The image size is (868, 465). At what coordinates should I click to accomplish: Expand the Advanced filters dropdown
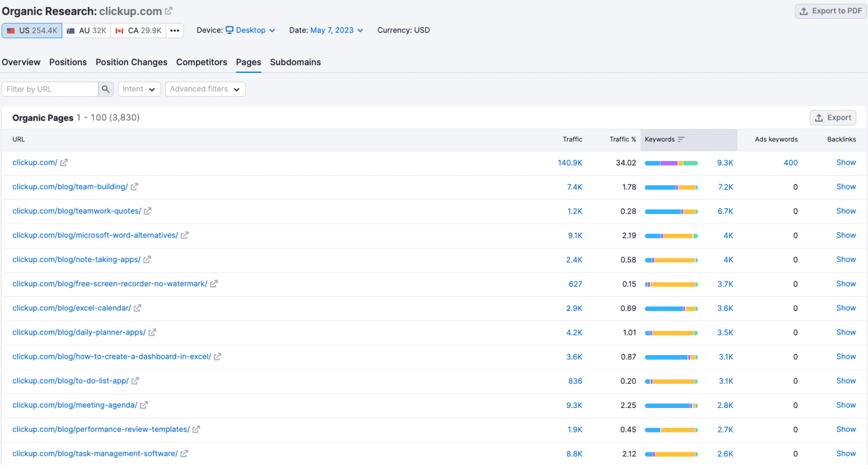pyautogui.click(x=205, y=89)
